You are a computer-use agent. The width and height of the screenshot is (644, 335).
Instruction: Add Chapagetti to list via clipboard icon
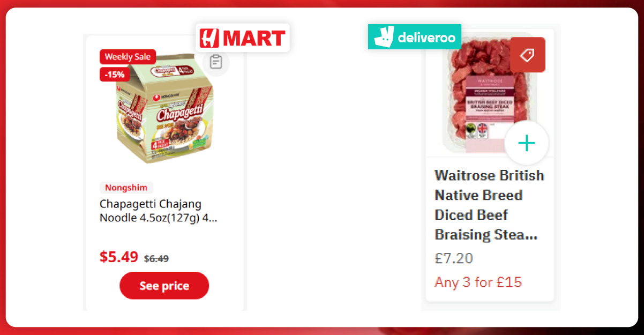(x=216, y=62)
